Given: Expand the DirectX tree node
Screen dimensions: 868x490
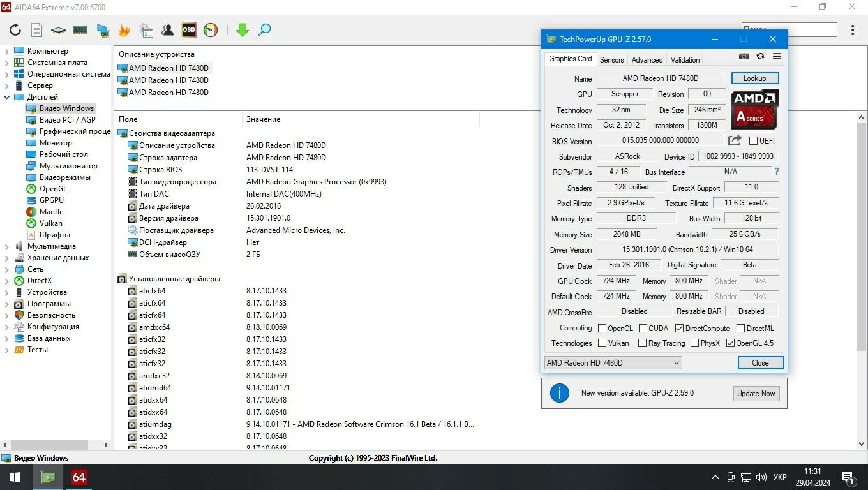Looking at the screenshot, I should (7, 281).
